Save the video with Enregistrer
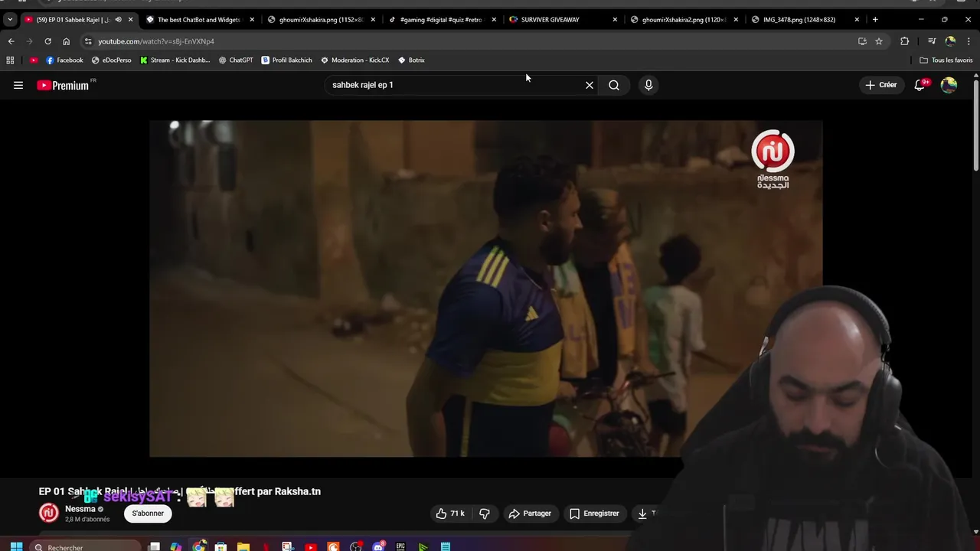 click(x=594, y=514)
